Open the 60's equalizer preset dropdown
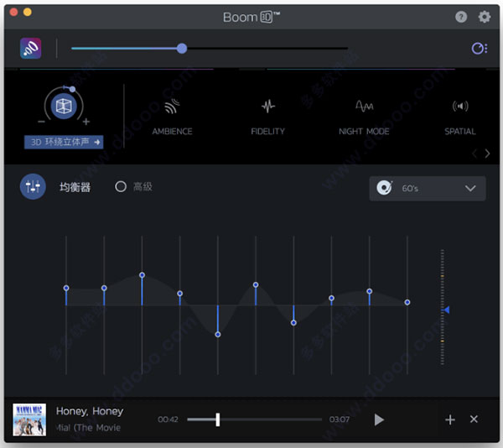The width and height of the screenshot is (503, 448). (x=428, y=189)
